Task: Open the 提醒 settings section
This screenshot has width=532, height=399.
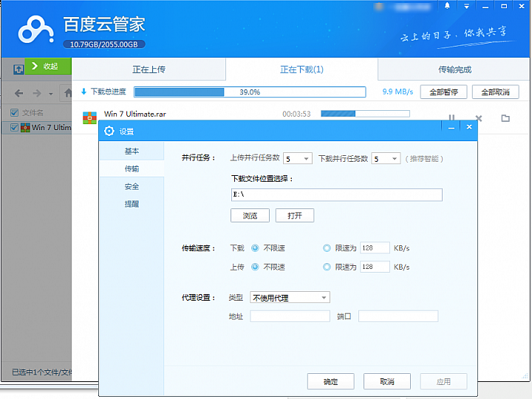Action: [132, 204]
